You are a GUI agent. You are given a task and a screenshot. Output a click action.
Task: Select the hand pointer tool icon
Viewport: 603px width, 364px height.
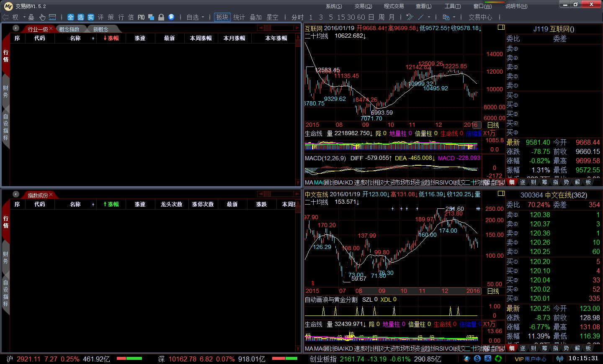coord(42,17)
